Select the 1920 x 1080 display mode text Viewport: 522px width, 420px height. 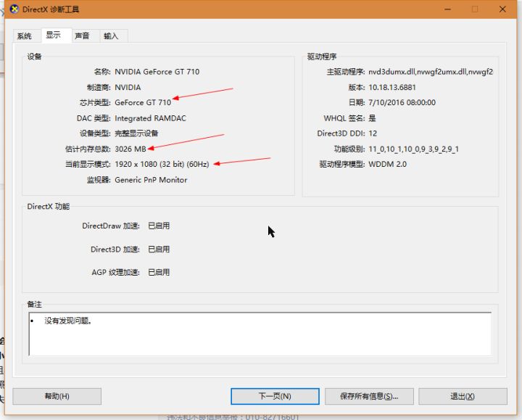pos(162,165)
